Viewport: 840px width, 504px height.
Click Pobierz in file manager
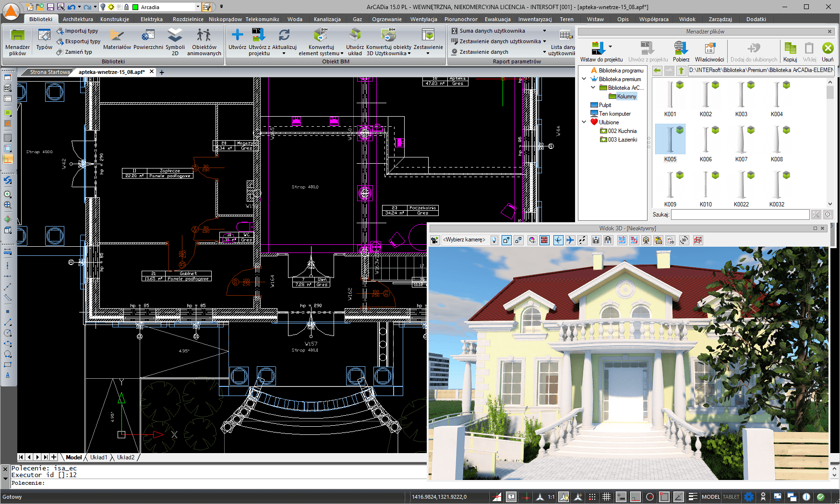pos(681,52)
